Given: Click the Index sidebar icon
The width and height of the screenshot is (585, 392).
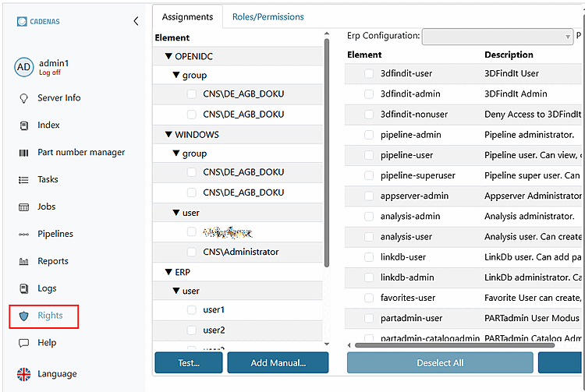Looking at the screenshot, I should pos(23,125).
